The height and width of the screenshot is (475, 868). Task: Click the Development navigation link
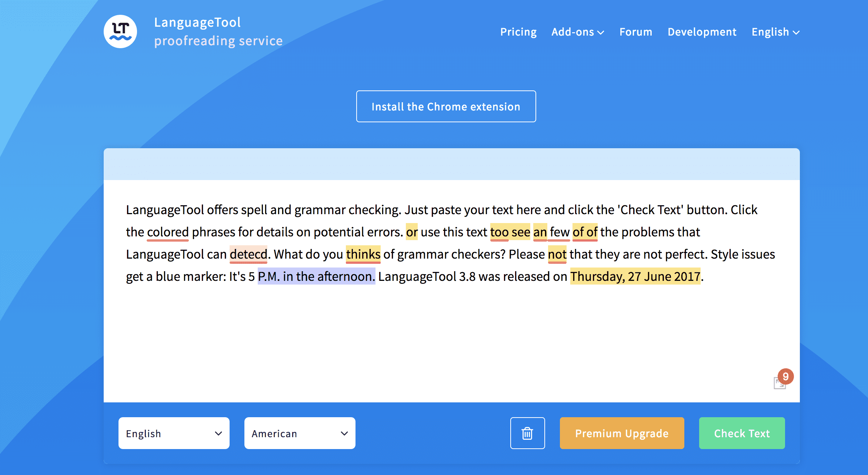tap(702, 31)
